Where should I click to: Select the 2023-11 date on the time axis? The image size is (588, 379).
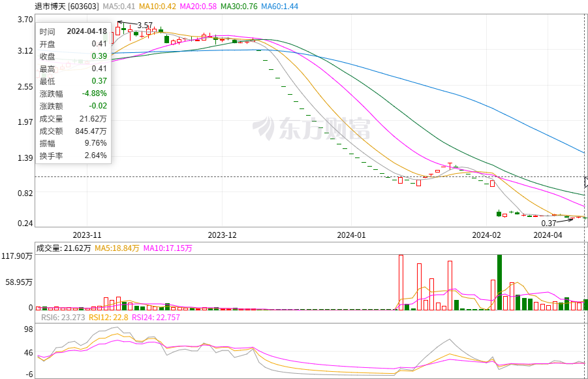tap(87, 235)
